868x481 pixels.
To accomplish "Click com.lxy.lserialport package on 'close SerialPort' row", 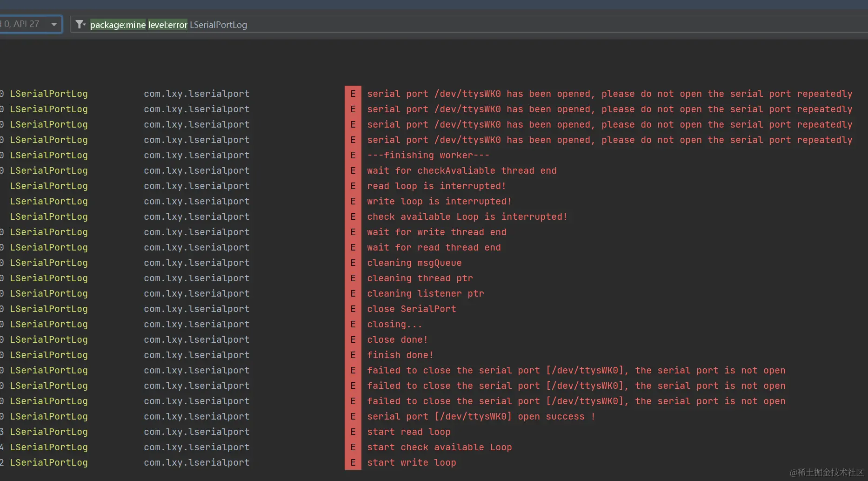I will pos(197,309).
